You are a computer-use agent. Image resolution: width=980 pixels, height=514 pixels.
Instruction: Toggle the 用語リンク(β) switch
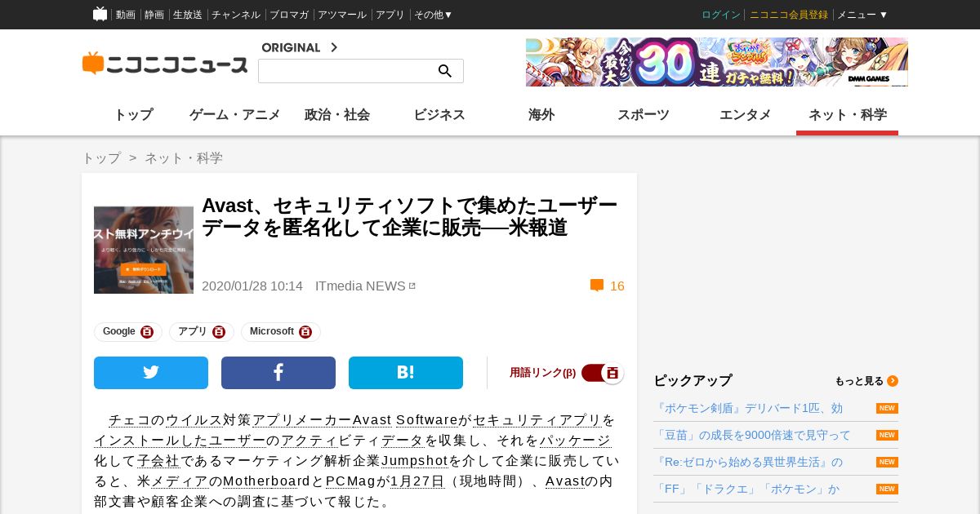(603, 373)
